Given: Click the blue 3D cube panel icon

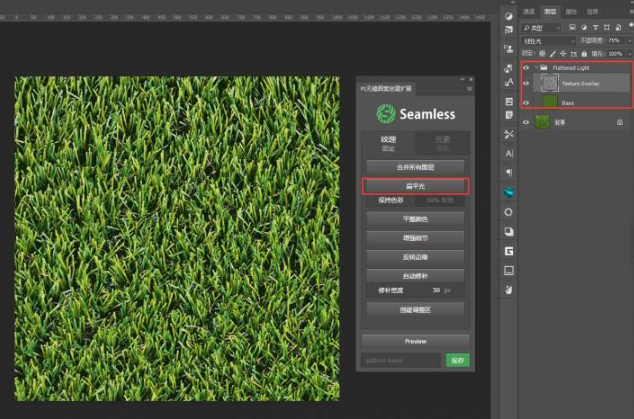Looking at the screenshot, I should tap(509, 192).
